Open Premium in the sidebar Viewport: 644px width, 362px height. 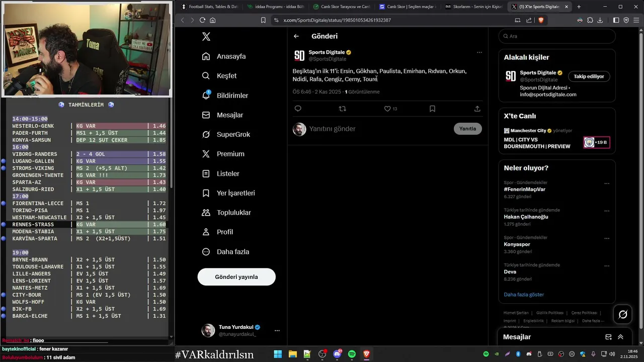coord(223,154)
